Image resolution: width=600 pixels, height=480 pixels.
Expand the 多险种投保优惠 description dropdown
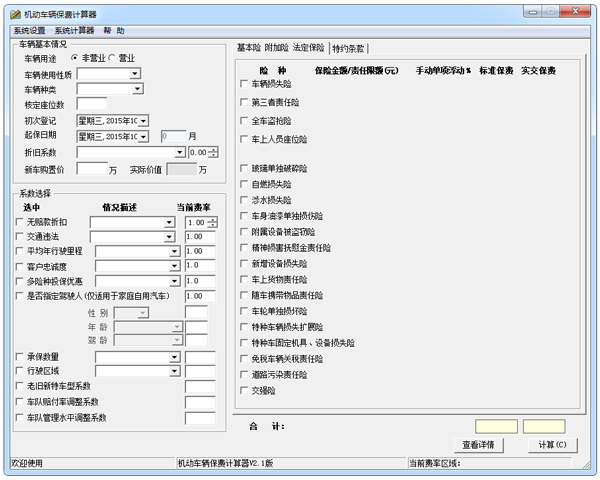point(174,281)
